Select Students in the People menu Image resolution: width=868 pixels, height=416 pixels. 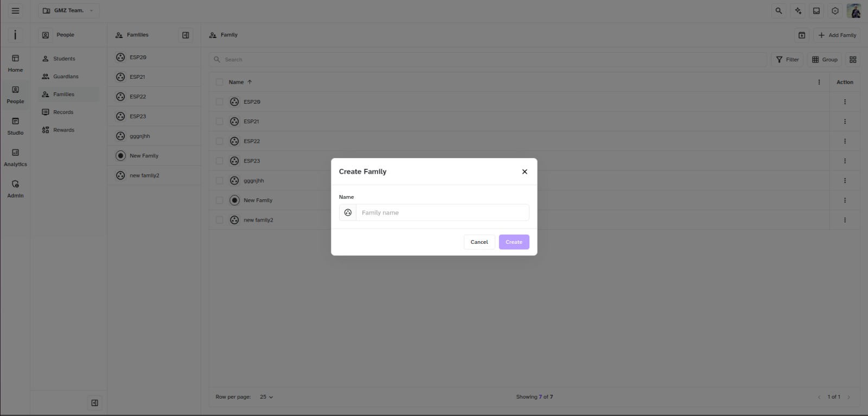pos(68,59)
